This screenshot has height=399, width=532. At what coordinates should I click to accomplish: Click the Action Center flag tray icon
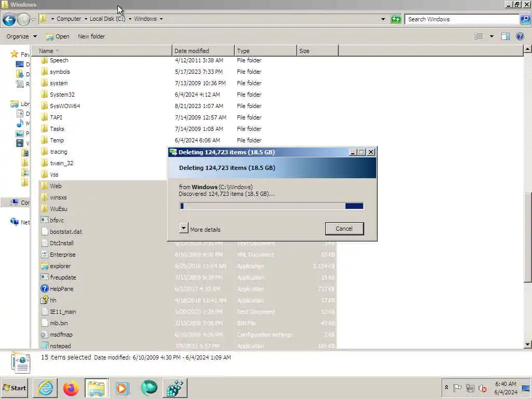coord(457,388)
